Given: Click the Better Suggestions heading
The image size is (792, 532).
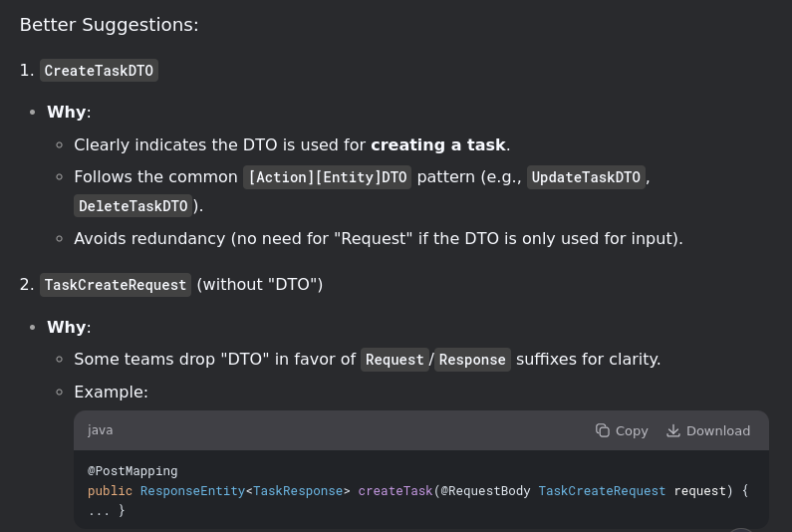Looking at the screenshot, I should point(110,25).
